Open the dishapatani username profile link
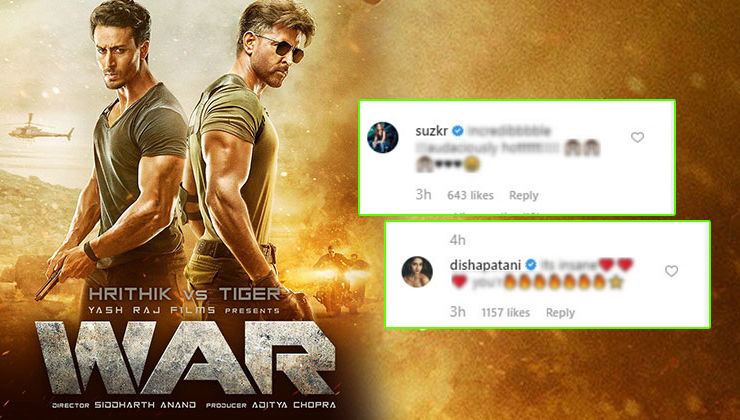 tap(485, 265)
